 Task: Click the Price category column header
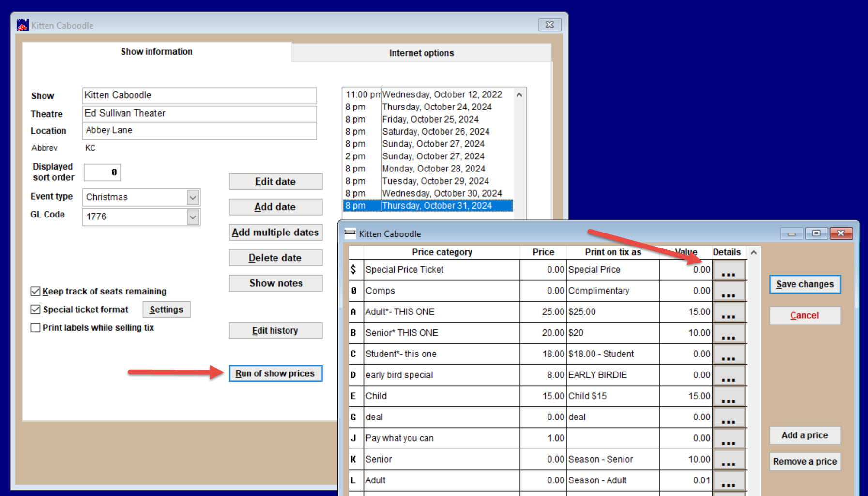(442, 252)
